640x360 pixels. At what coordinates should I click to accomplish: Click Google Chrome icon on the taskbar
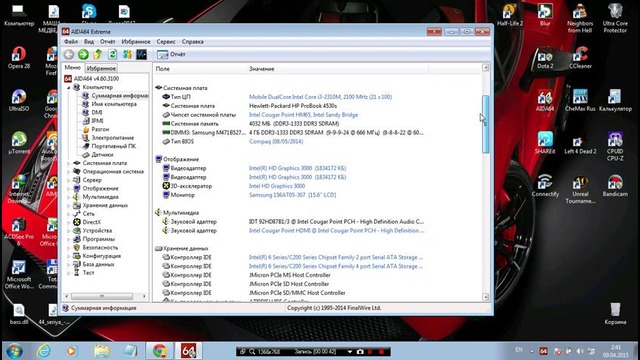pos(159,351)
